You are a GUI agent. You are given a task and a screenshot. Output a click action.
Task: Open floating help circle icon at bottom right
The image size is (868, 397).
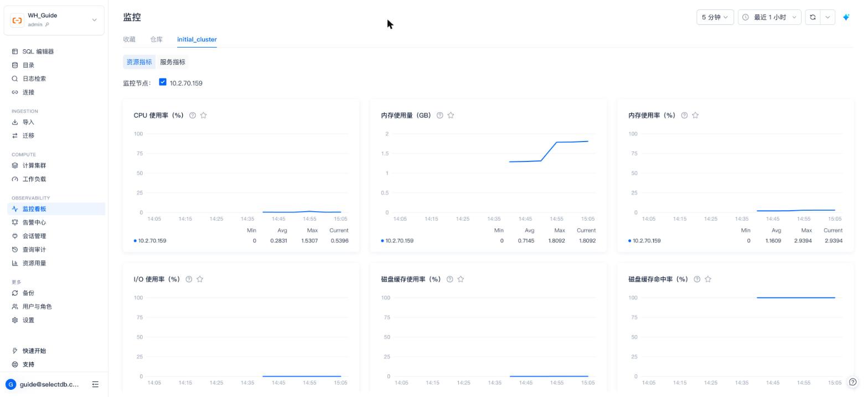[x=853, y=382]
